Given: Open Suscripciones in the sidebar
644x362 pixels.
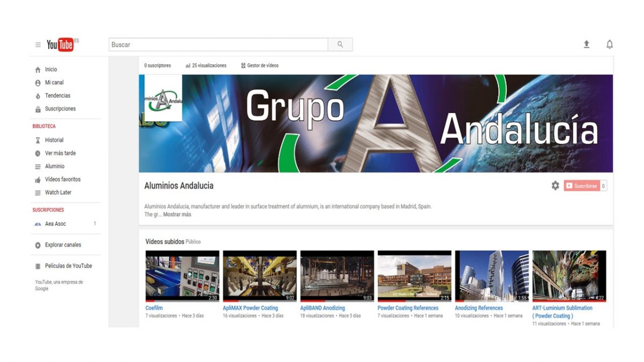Looking at the screenshot, I should click(60, 109).
